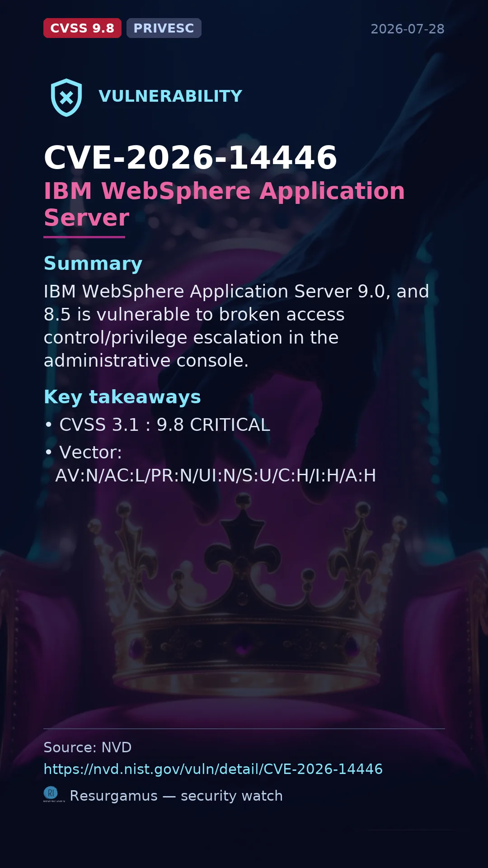Image resolution: width=488 pixels, height=868 pixels.
Task: Click the PRIVESC tag badge
Action: (164, 28)
